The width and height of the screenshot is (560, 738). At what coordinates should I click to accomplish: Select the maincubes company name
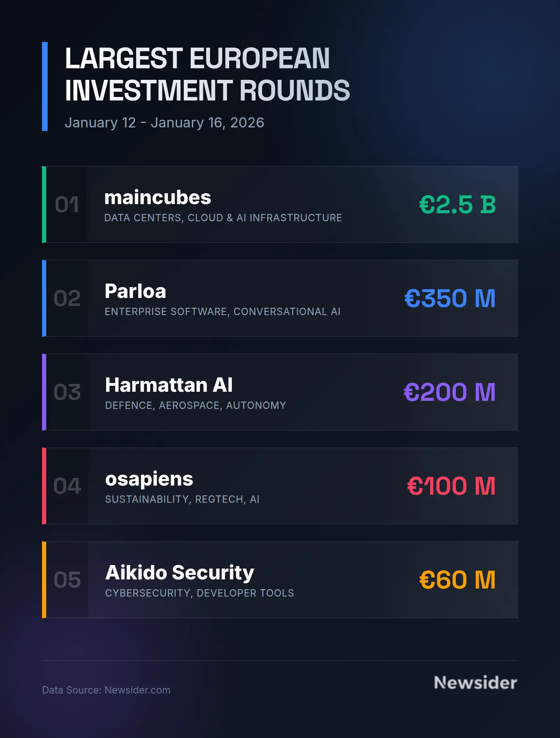tap(157, 197)
